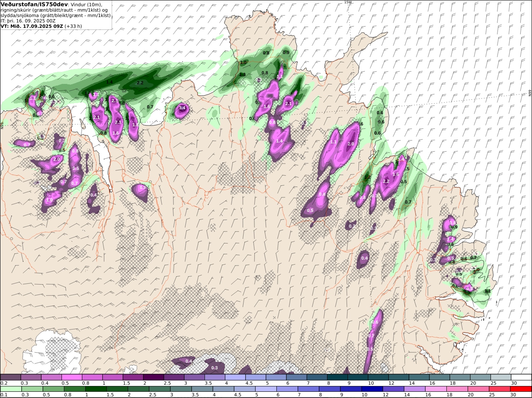Click the dark teal 8 swatch, sleet/snow scale
532x398 pixels.
[x=337, y=377]
